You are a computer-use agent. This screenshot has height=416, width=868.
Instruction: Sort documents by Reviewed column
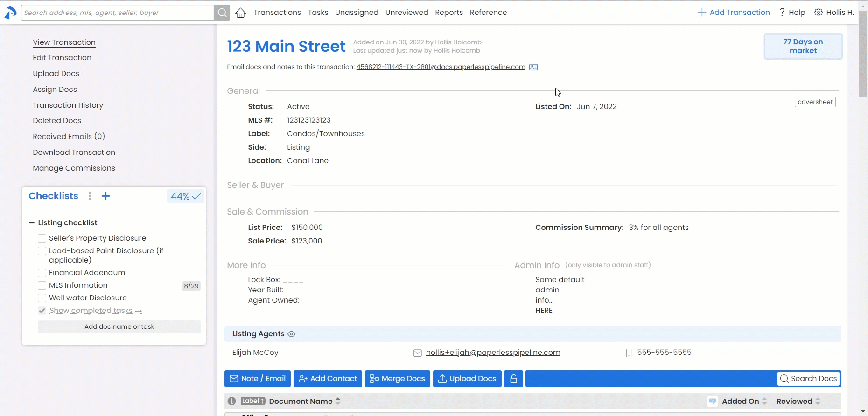coord(798,402)
